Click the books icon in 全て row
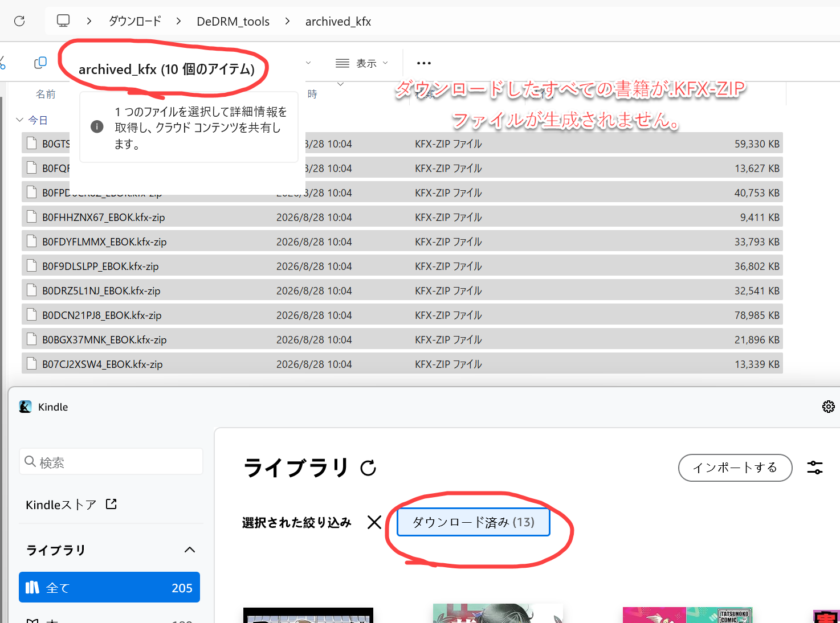Image resolution: width=840 pixels, height=623 pixels. point(32,587)
